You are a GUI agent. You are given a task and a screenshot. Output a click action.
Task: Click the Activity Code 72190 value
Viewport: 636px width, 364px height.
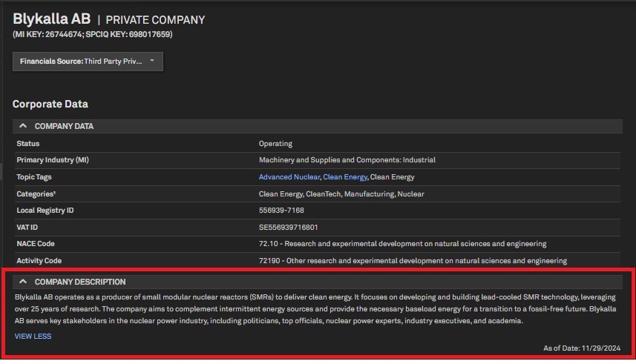tap(413, 261)
